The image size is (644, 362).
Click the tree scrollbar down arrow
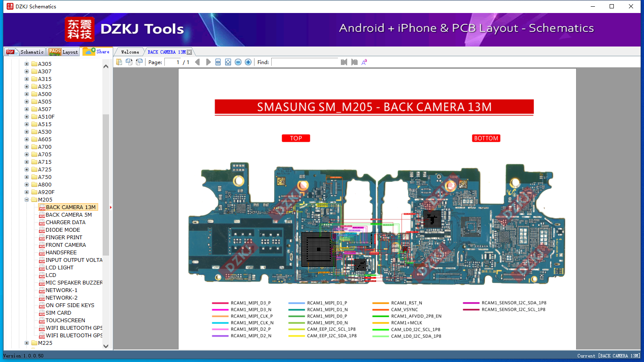point(106,346)
